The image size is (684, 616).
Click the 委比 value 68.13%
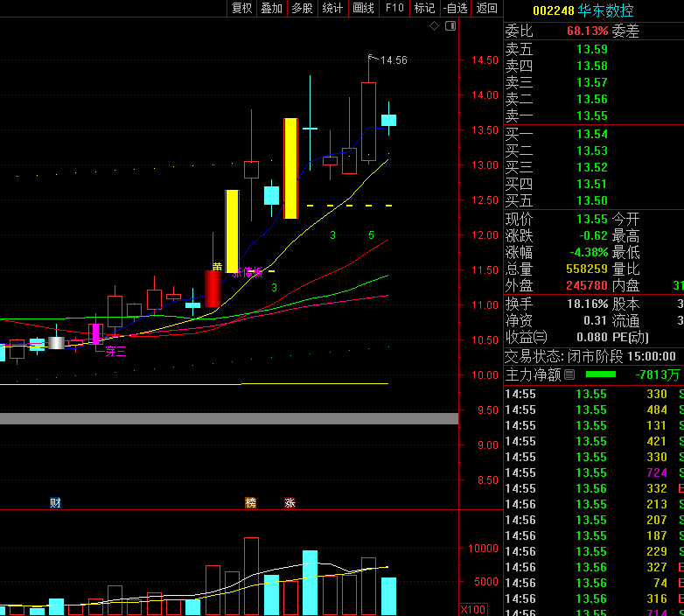[x=587, y=31]
